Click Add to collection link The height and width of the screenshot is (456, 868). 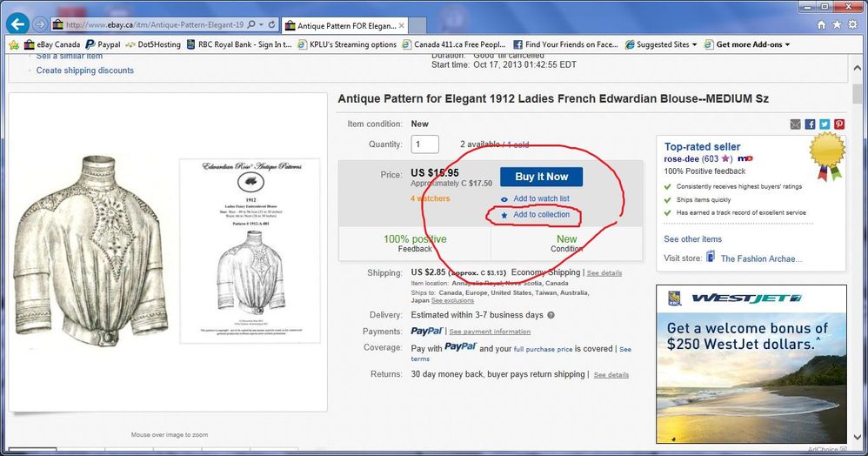click(541, 215)
